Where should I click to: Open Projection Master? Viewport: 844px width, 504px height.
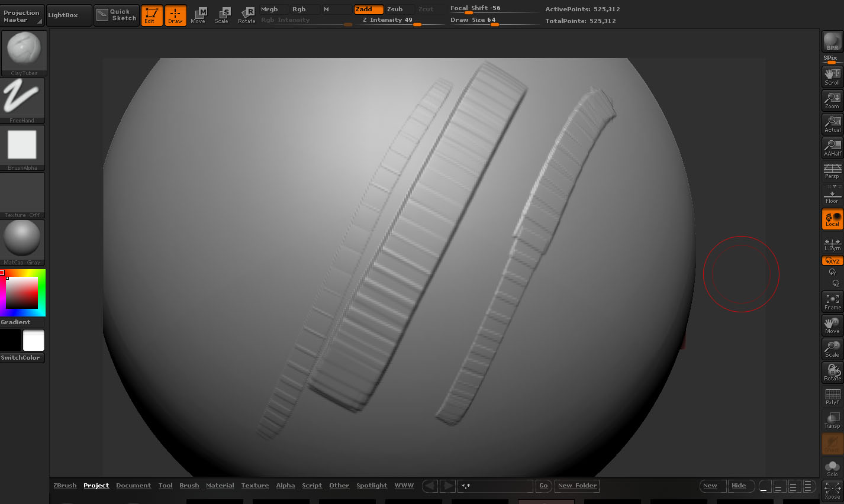click(x=22, y=16)
